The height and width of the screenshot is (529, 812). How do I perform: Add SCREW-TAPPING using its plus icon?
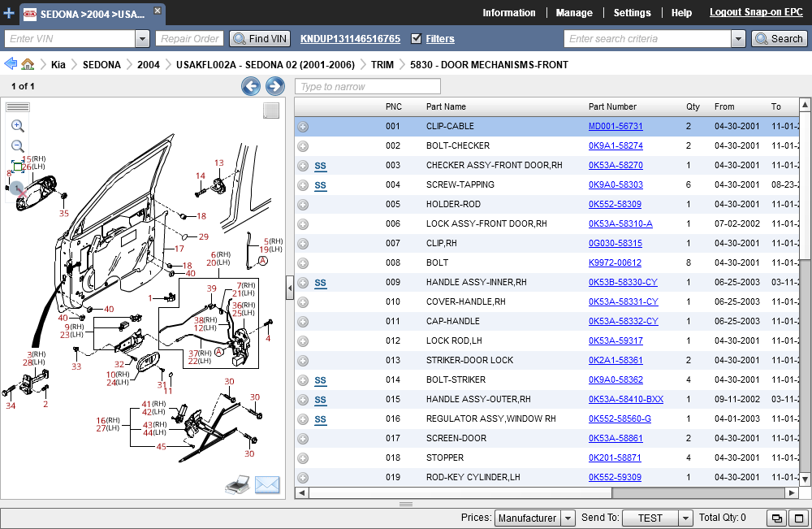(303, 185)
